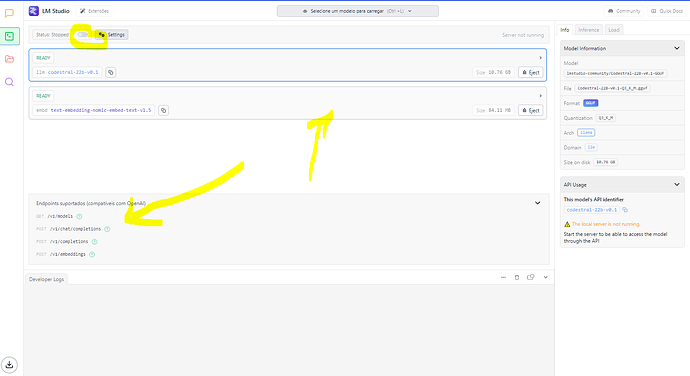Collapse the supported endpoints section
Screen dimensions: 690x376
(x=537, y=203)
